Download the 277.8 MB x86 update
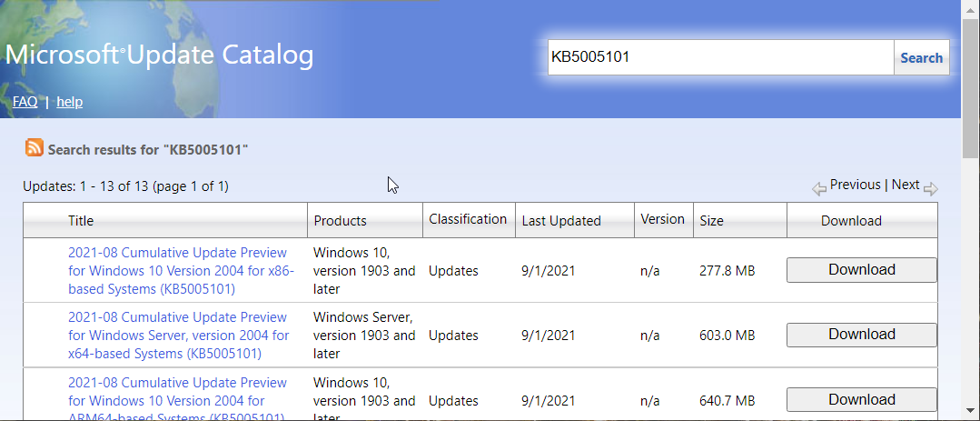The image size is (980, 421). [x=861, y=270]
